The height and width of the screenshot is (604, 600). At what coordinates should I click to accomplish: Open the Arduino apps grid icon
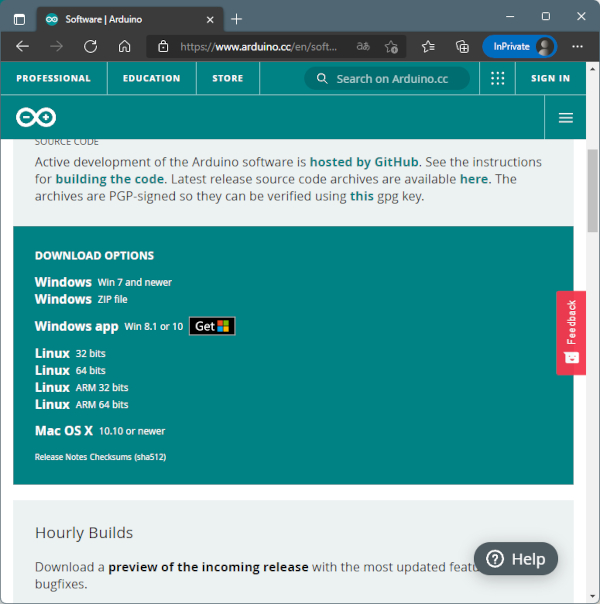coord(497,78)
